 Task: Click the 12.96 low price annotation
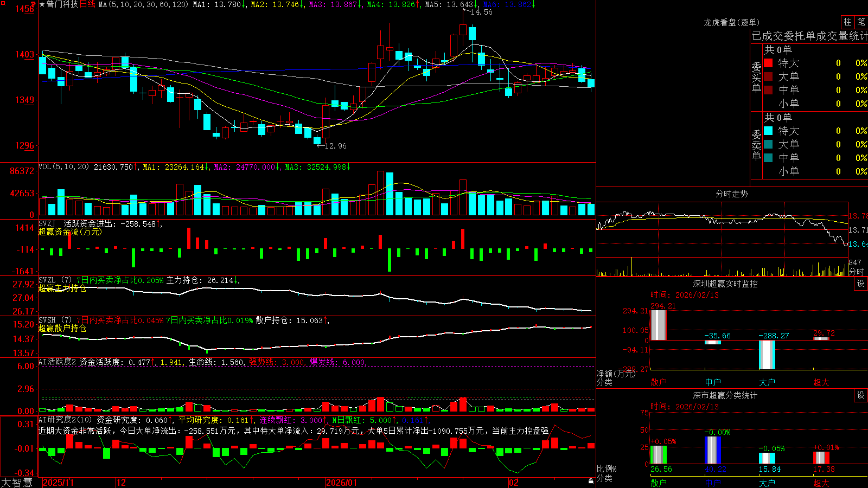pos(335,146)
